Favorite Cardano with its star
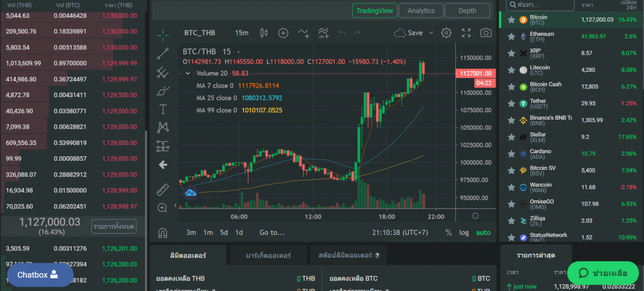The width and height of the screenshot is (644, 291). tap(511, 154)
